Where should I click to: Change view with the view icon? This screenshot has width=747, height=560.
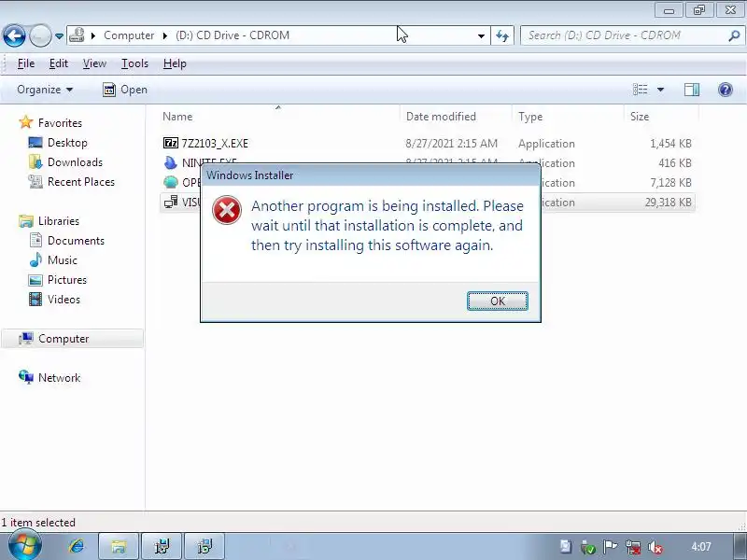tap(640, 90)
